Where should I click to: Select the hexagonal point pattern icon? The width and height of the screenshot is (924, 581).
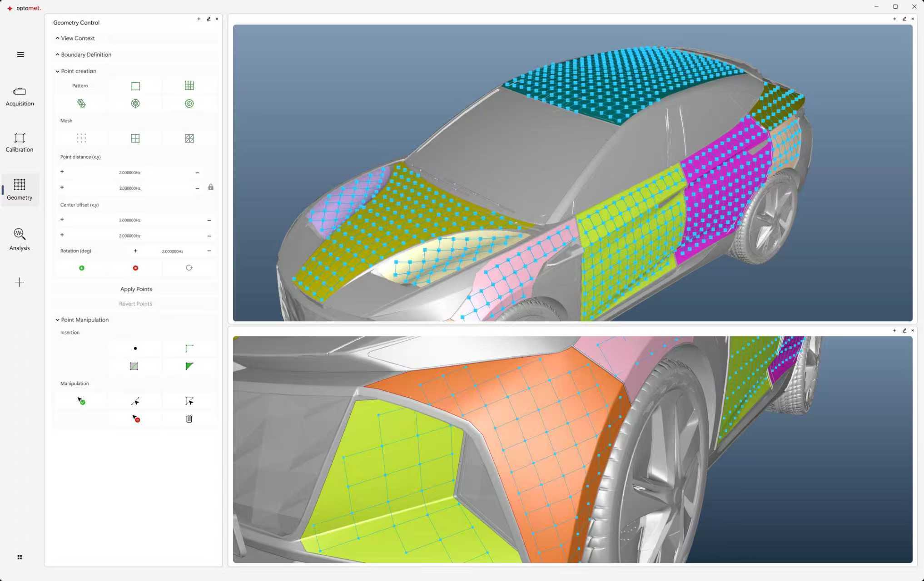[81, 103]
